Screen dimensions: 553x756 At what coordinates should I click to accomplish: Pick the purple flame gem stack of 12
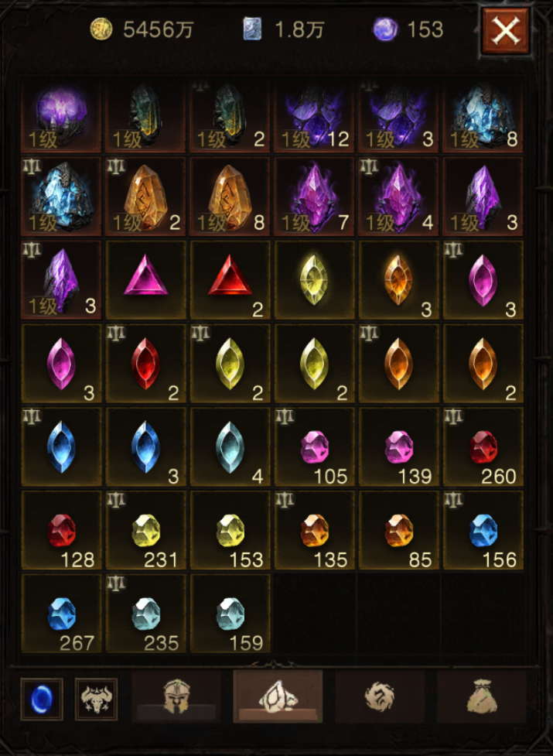click(315, 113)
